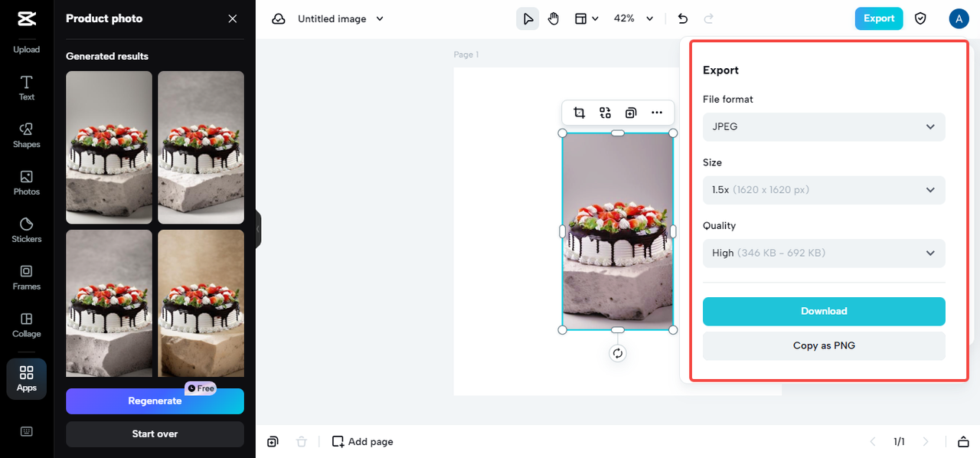Click the Export button in top bar
The height and width of the screenshot is (458, 980).
click(x=879, y=18)
